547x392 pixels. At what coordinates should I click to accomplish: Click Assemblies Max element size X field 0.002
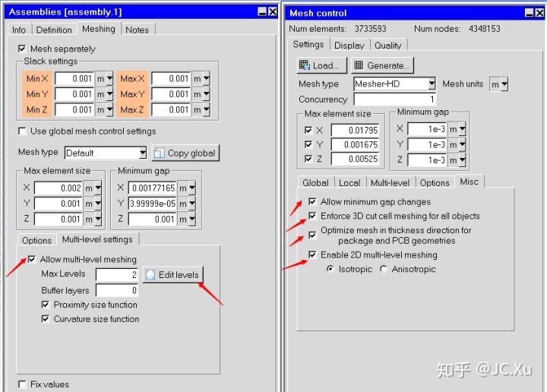58,188
